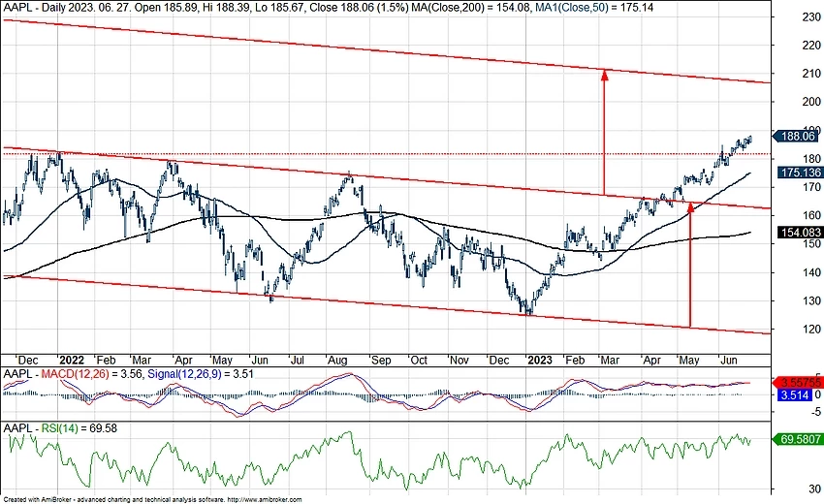The width and height of the screenshot is (824, 504).
Task: Open the amibroker.com link in footer
Action: 265,500
